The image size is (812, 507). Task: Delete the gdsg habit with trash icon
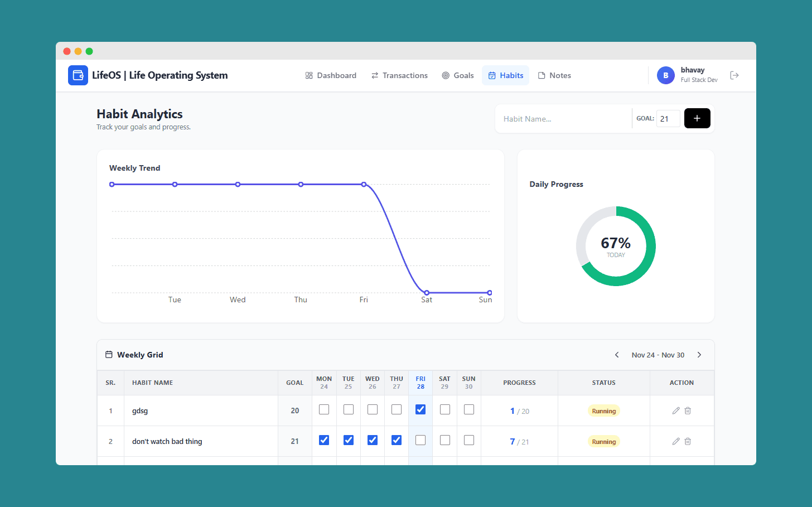click(x=688, y=411)
